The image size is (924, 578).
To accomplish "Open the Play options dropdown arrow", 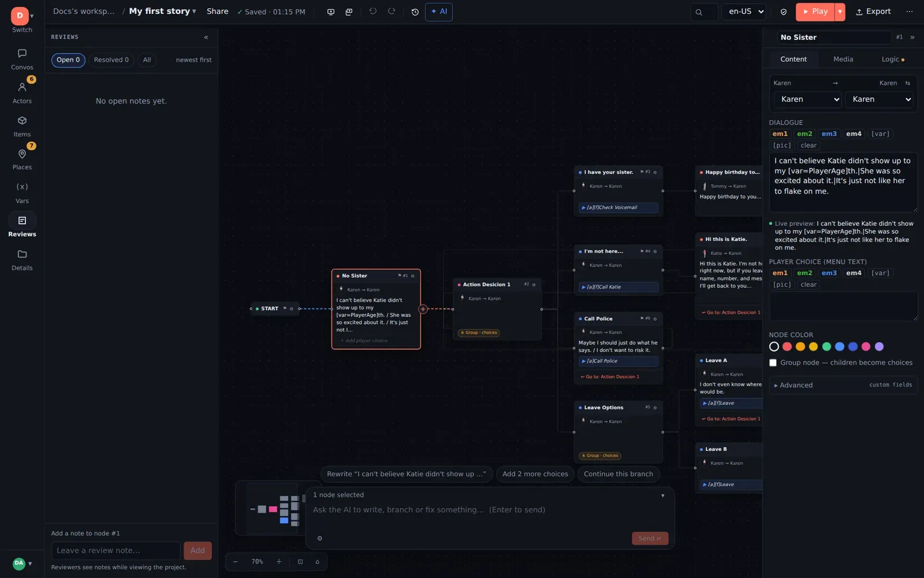I will (x=840, y=12).
